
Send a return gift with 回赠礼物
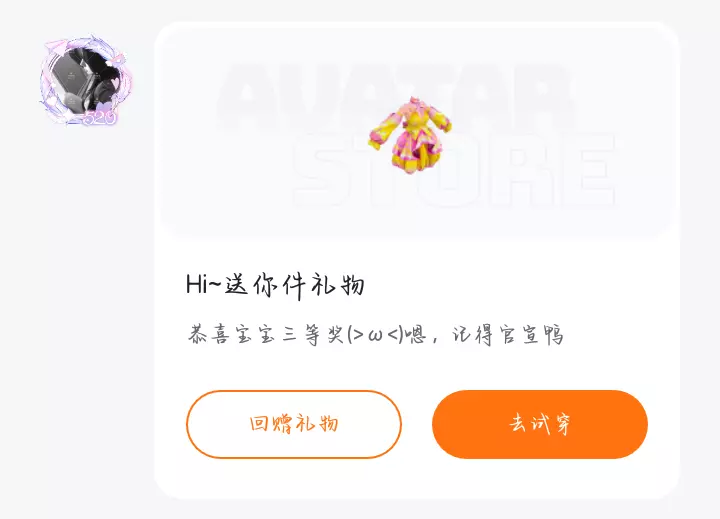click(294, 424)
